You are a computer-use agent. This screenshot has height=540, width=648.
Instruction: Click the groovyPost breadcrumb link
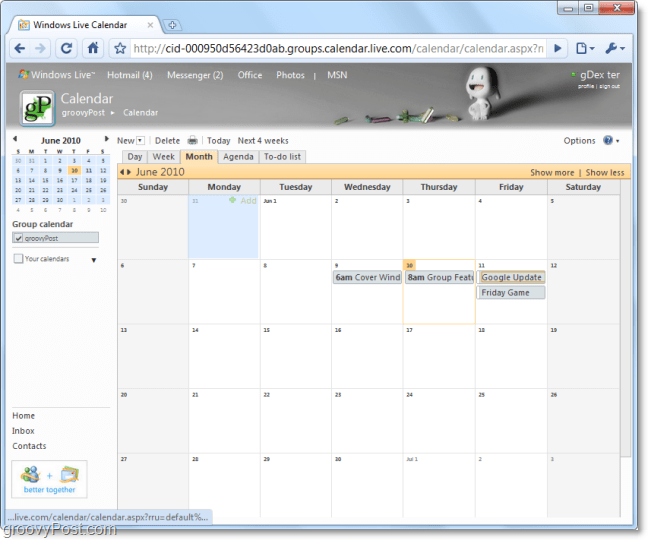(83, 112)
